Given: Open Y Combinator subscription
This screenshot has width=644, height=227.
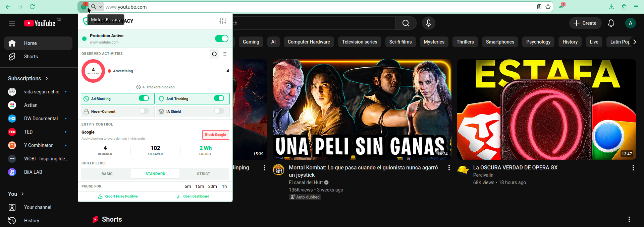Looking at the screenshot, I should point(38,145).
